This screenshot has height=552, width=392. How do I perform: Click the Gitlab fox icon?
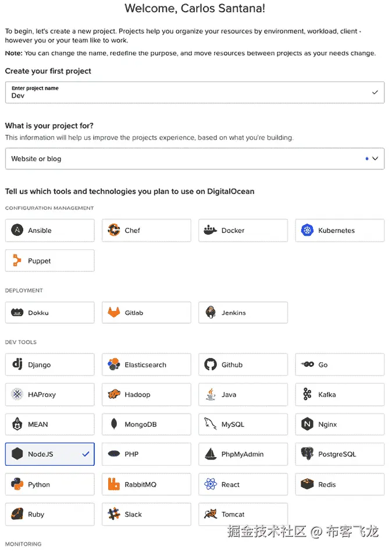[x=114, y=313]
